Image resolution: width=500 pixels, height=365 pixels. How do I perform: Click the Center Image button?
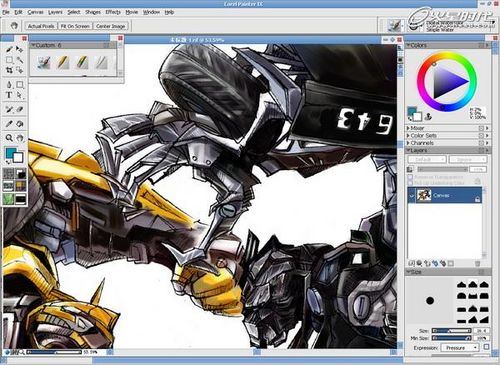(110, 26)
